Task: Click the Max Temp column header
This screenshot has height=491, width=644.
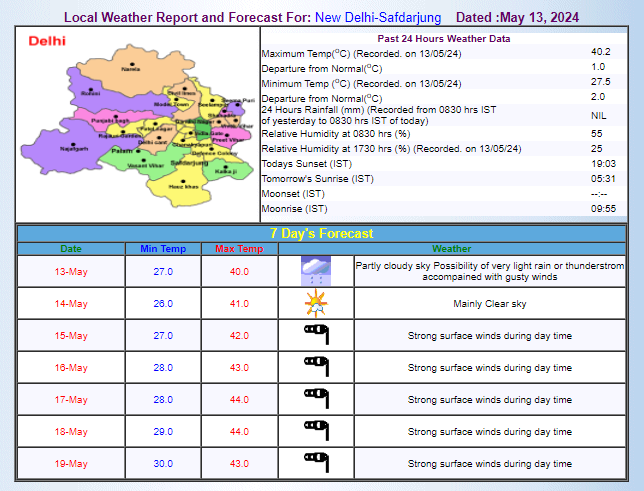Action: [x=239, y=248]
